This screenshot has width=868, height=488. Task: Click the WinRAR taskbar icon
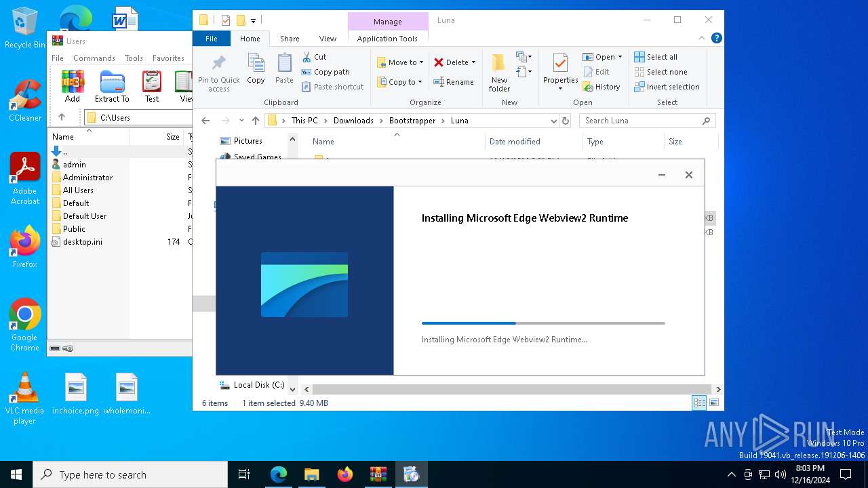coord(378,474)
